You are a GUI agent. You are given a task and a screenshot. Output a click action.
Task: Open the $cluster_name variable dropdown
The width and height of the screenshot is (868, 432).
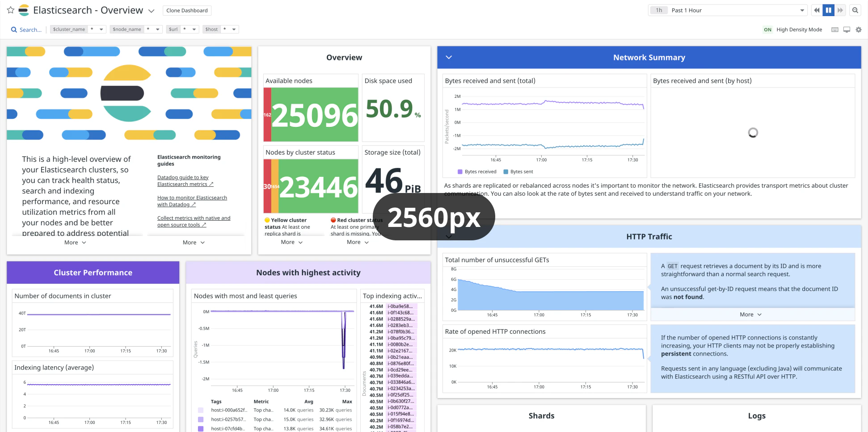point(101,29)
